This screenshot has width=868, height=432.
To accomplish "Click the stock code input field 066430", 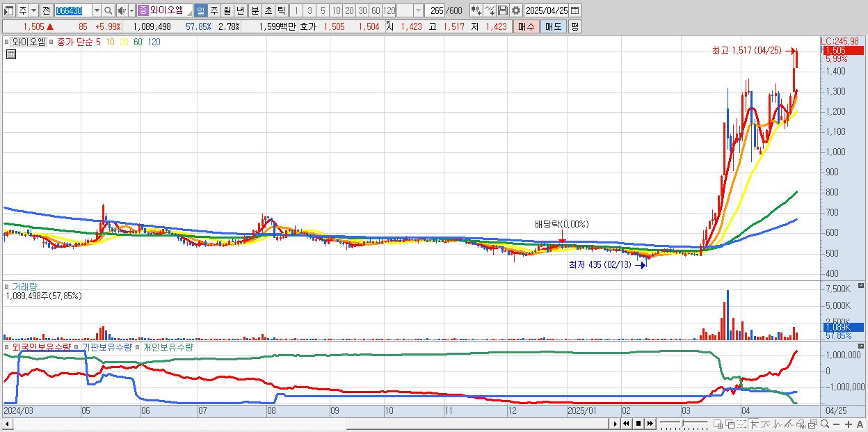I will 73,10.
